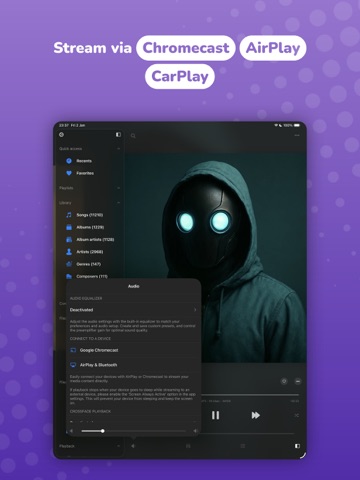Click the bottom bar icon right of the speaker

pos(188,446)
